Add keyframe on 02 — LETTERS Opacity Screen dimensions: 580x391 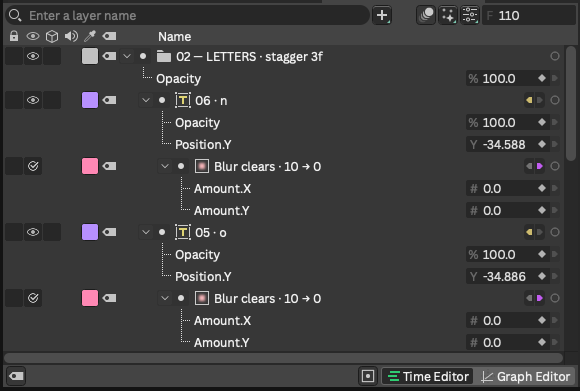(542, 78)
